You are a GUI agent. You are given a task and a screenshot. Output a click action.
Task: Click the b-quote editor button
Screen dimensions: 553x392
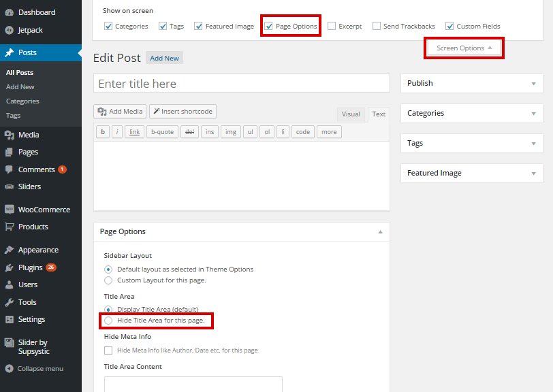162,131
